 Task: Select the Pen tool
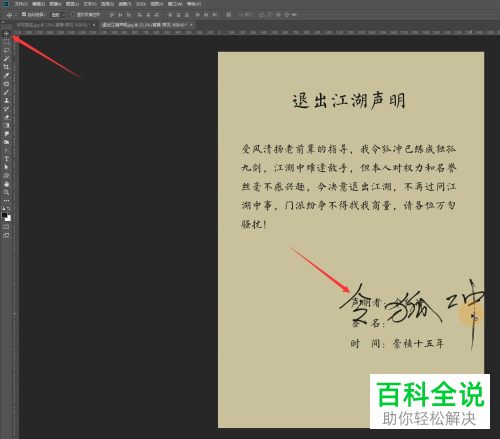click(6, 150)
